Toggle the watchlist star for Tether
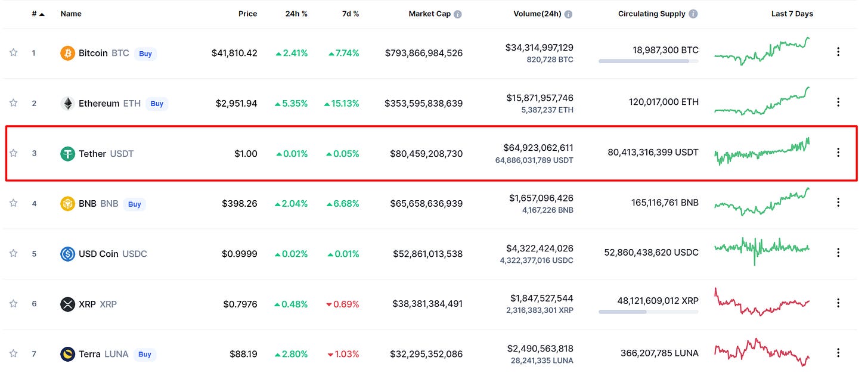The width and height of the screenshot is (868, 376). 13,153
